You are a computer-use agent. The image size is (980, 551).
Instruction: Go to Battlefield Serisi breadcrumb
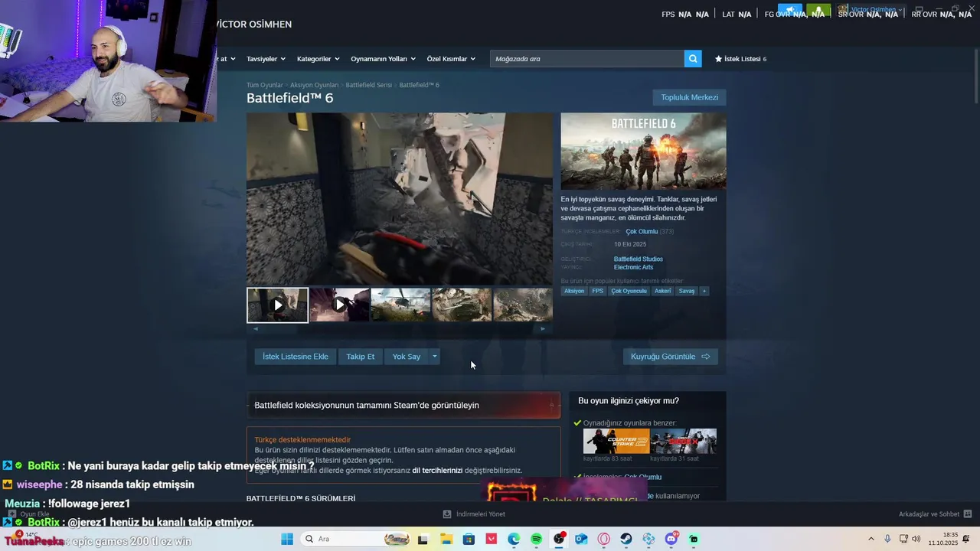tap(368, 85)
